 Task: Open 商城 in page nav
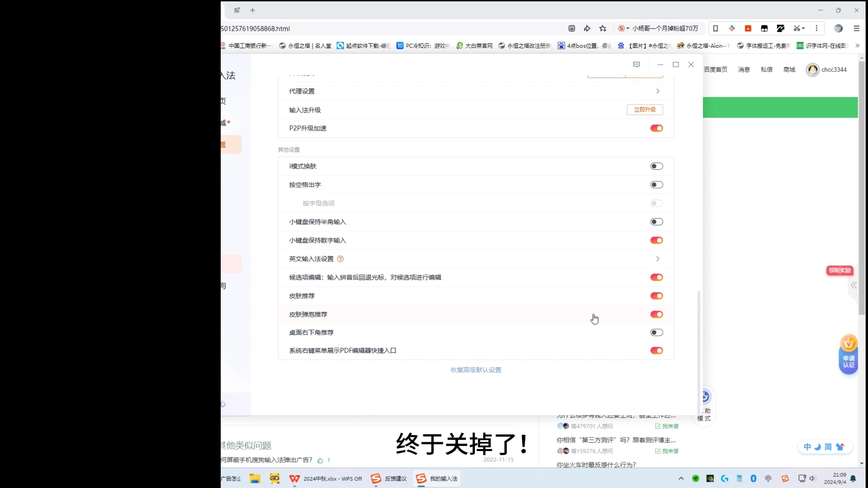tap(789, 69)
